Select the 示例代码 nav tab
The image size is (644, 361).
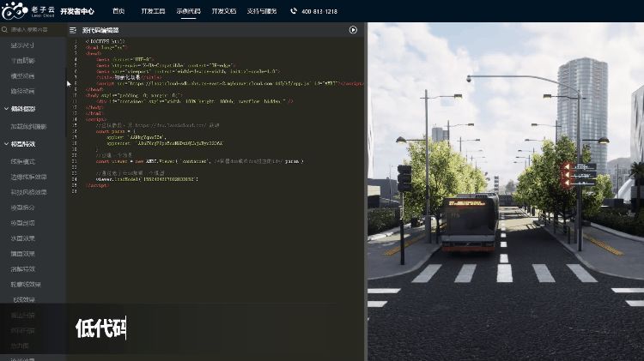[189, 11]
